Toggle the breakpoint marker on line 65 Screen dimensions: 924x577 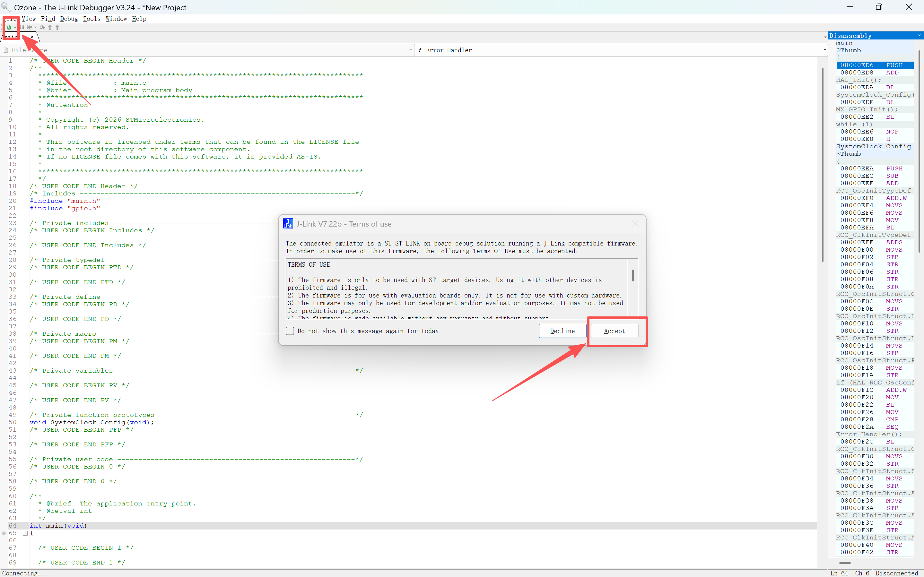coord(4,533)
